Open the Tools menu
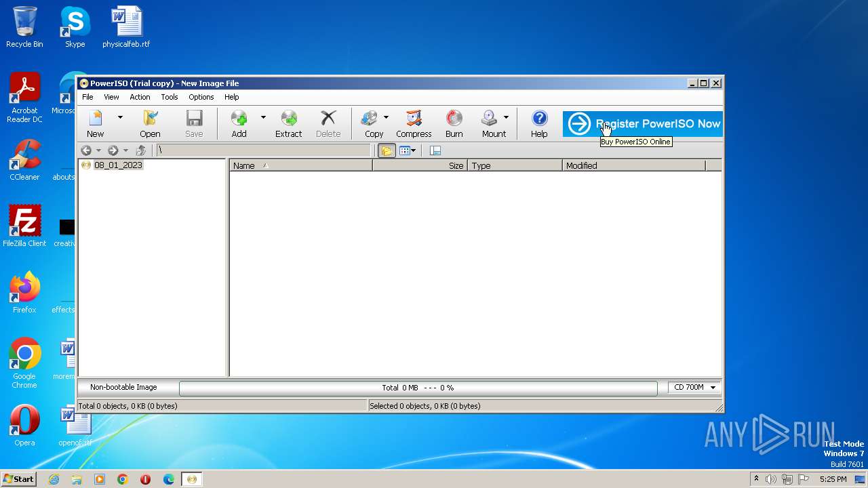 pyautogui.click(x=170, y=97)
